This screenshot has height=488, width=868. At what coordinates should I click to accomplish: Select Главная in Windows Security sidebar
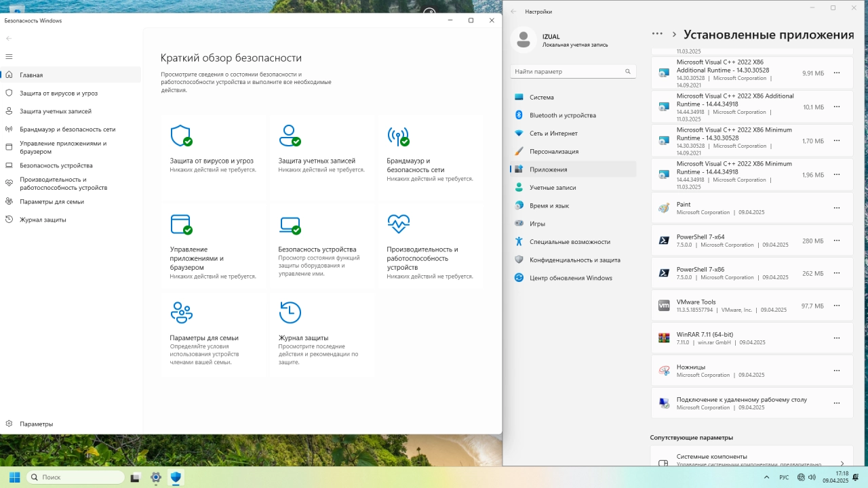click(x=71, y=75)
